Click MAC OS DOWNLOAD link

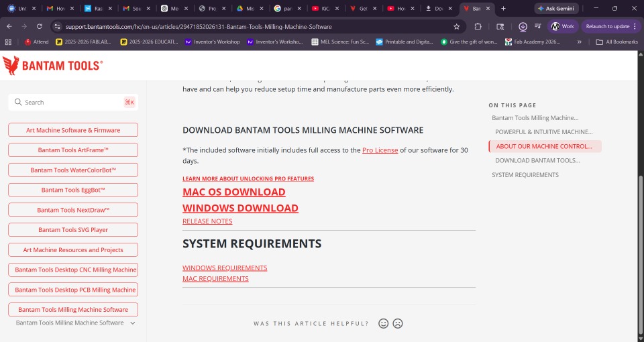tap(233, 192)
